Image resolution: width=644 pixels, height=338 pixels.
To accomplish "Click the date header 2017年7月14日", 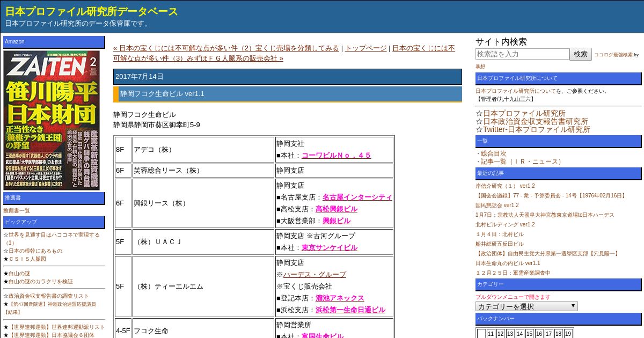I will 140,77.
